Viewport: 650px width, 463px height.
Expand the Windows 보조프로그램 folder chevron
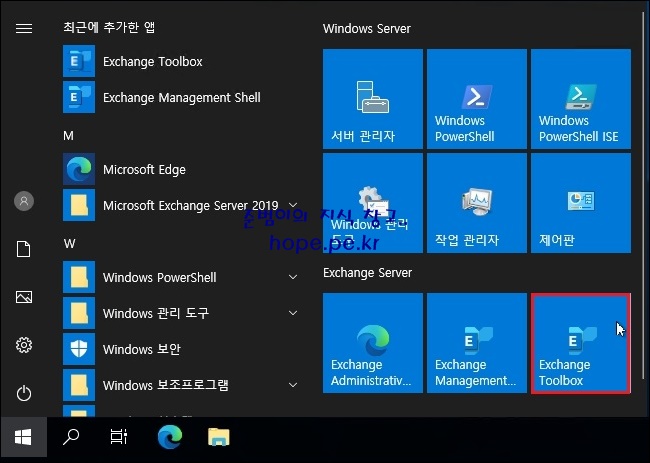(293, 385)
